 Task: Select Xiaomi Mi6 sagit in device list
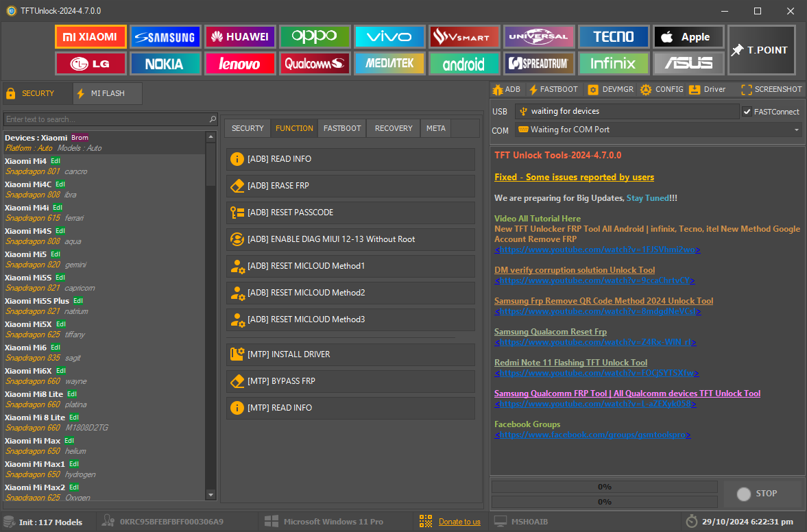coord(104,352)
